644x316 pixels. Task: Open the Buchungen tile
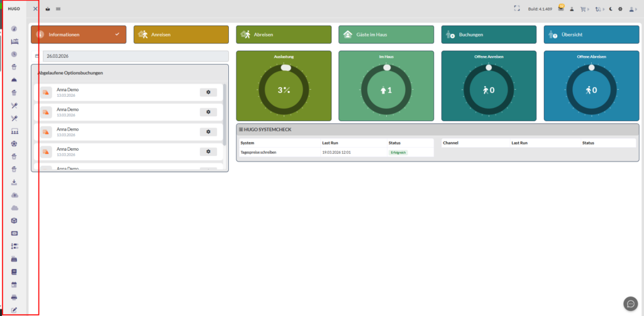point(488,35)
